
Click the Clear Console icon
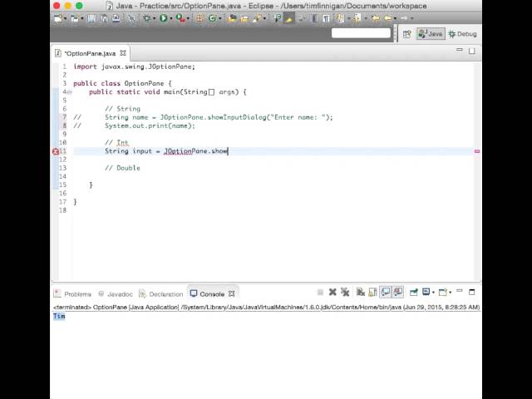pyautogui.click(x=360, y=292)
